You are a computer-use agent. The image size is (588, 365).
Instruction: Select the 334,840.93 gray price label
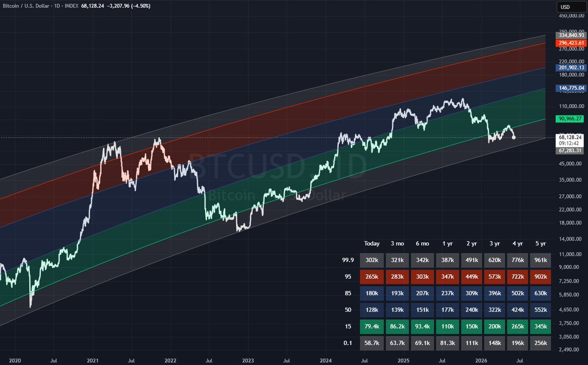point(571,35)
